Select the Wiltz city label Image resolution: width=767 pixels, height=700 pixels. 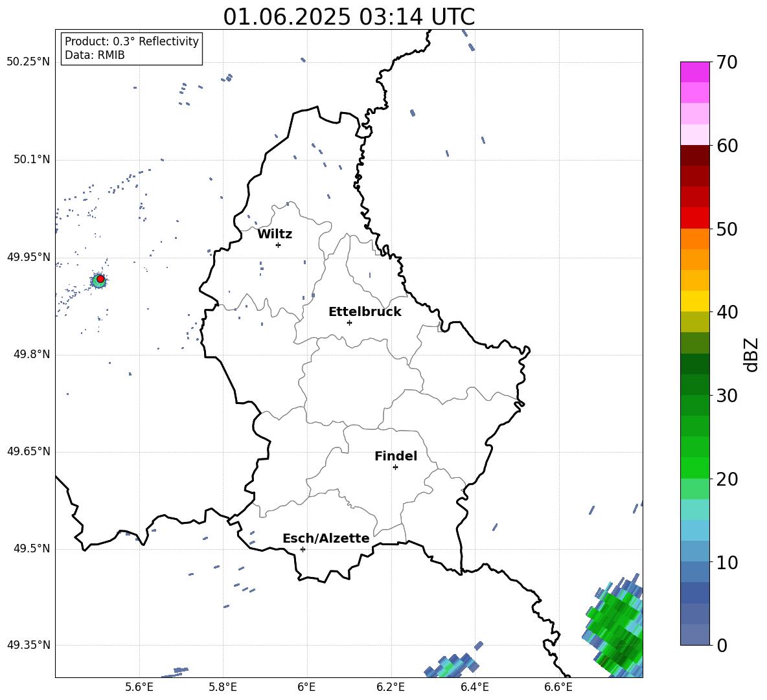coord(275,234)
